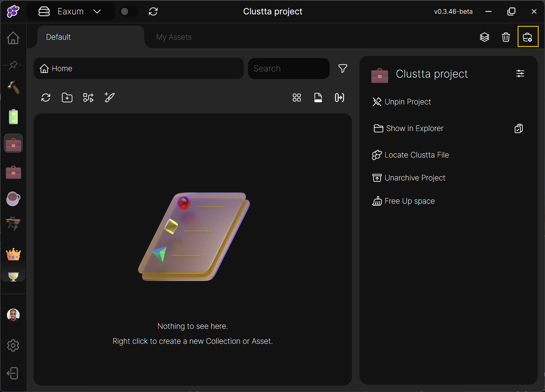Click the refresh icon in the asset toolbar

click(46, 98)
